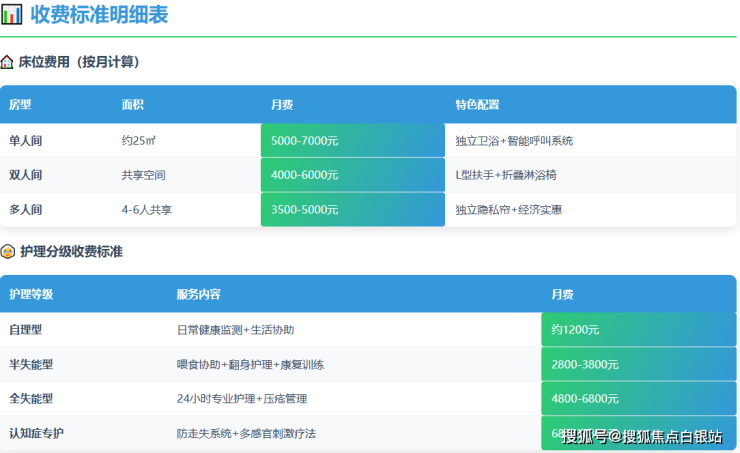Click the green 5000-7000元 price cell
This screenshot has height=453, width=740.
coord(352,141)
